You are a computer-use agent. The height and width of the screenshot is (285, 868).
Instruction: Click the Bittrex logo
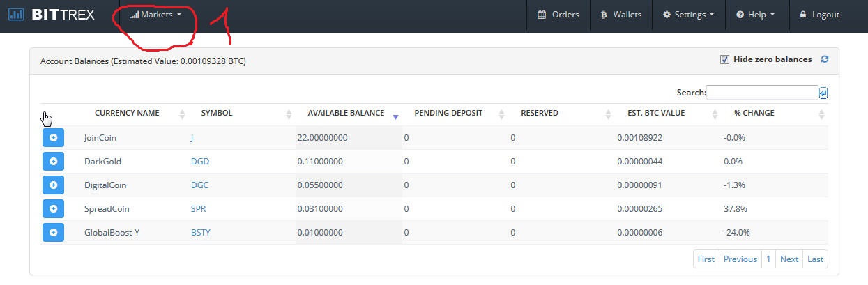tap(52, 14)
